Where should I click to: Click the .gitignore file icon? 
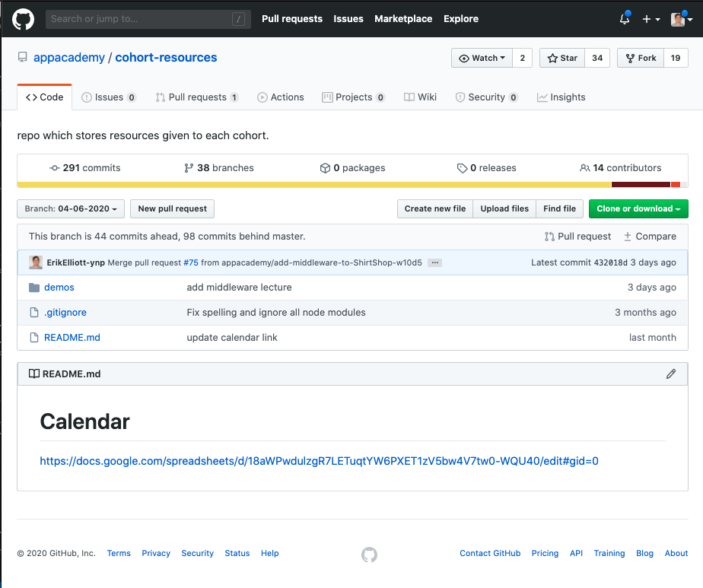coord(34,313)
